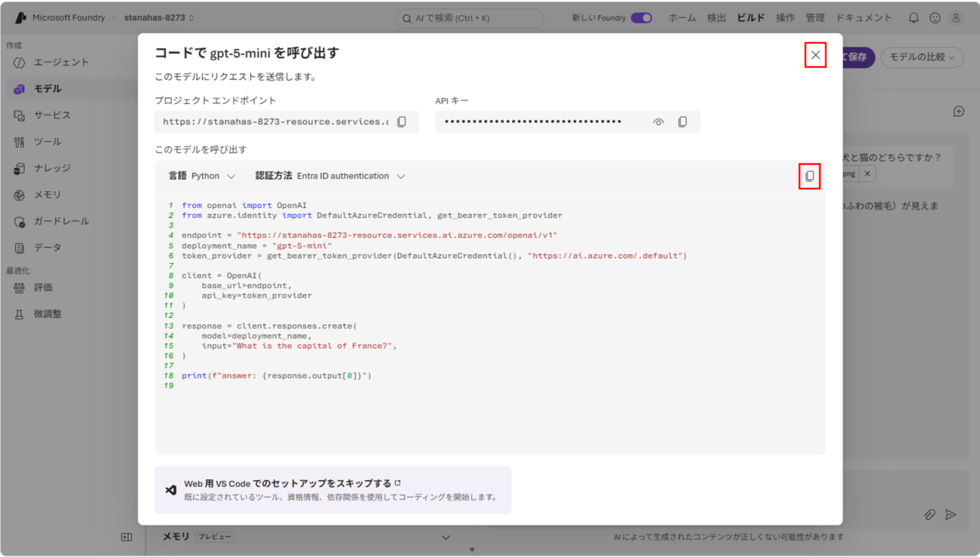The height and width of the screenshot is (557, 980).
Task: Toggle the 新しい Foundry switch
Action: (642, 18)
